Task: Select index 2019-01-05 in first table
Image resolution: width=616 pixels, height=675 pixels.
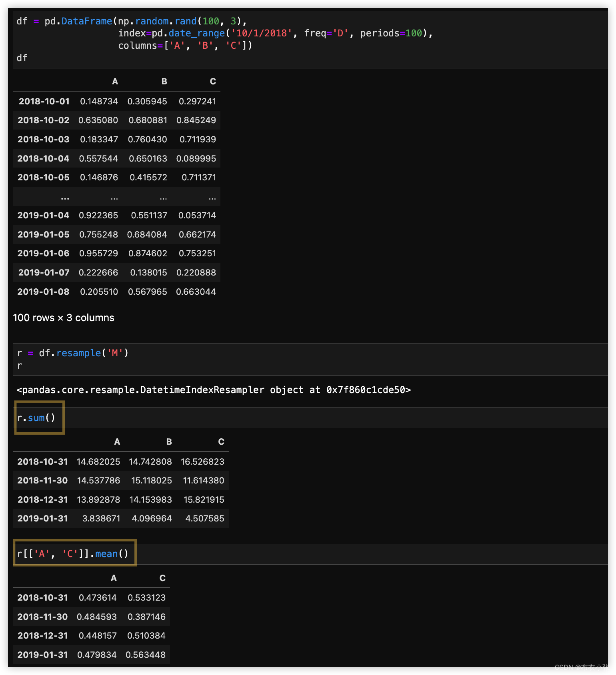Action: click(x=44, y=235)
